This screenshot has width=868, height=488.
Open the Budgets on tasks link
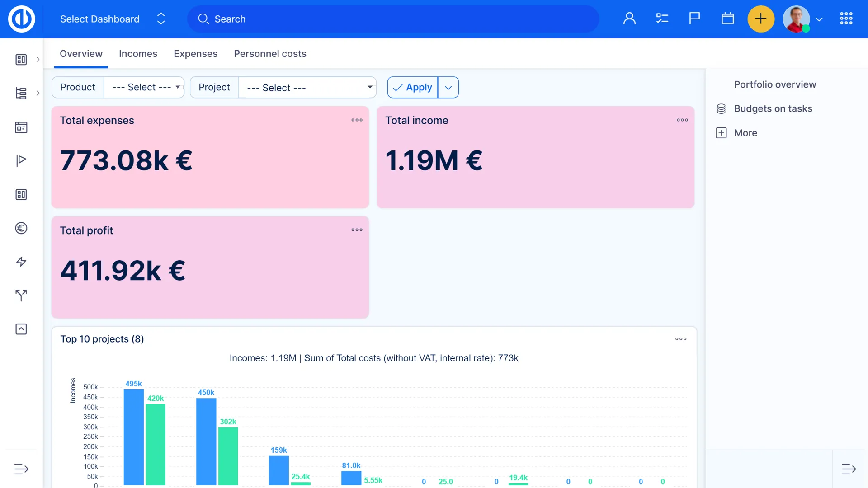pos(773,108)
